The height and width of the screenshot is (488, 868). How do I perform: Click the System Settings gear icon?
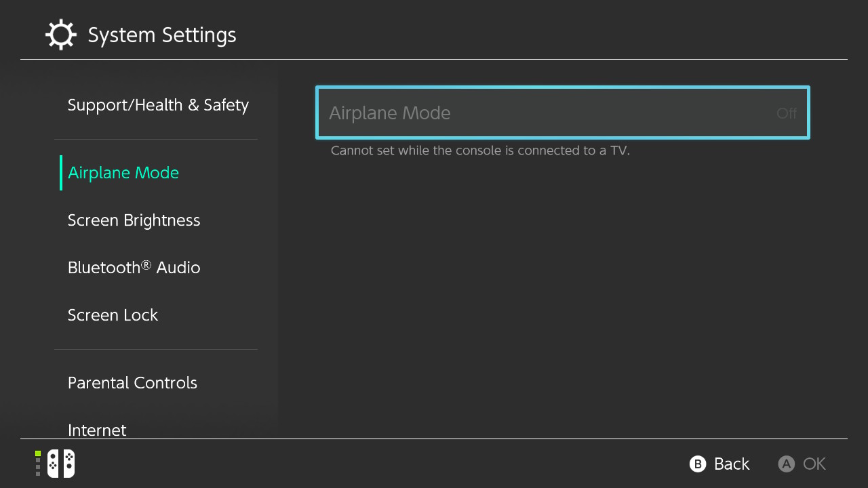pyautogui.click(x=60, y=35)
